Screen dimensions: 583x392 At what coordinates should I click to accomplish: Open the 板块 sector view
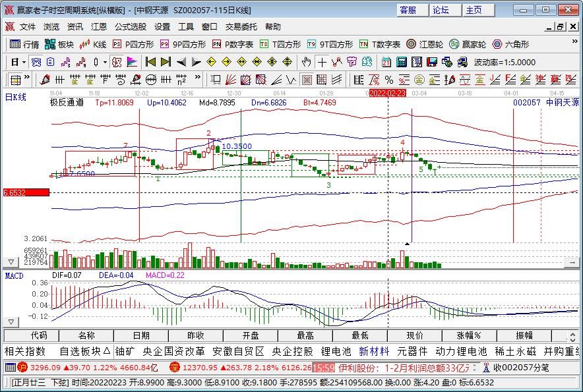click(x=59, y=44)
